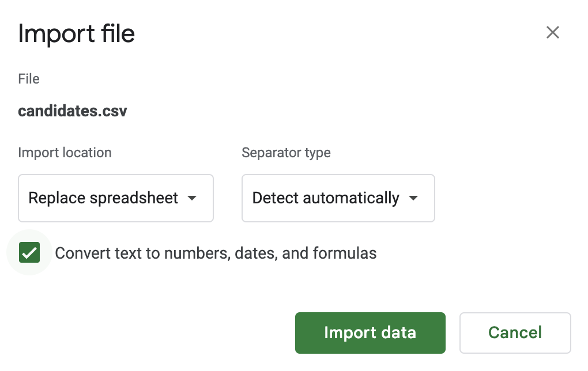Screen dimensions: 588x371
Task: Click the Import location label
Action: [x=65, y=153]
